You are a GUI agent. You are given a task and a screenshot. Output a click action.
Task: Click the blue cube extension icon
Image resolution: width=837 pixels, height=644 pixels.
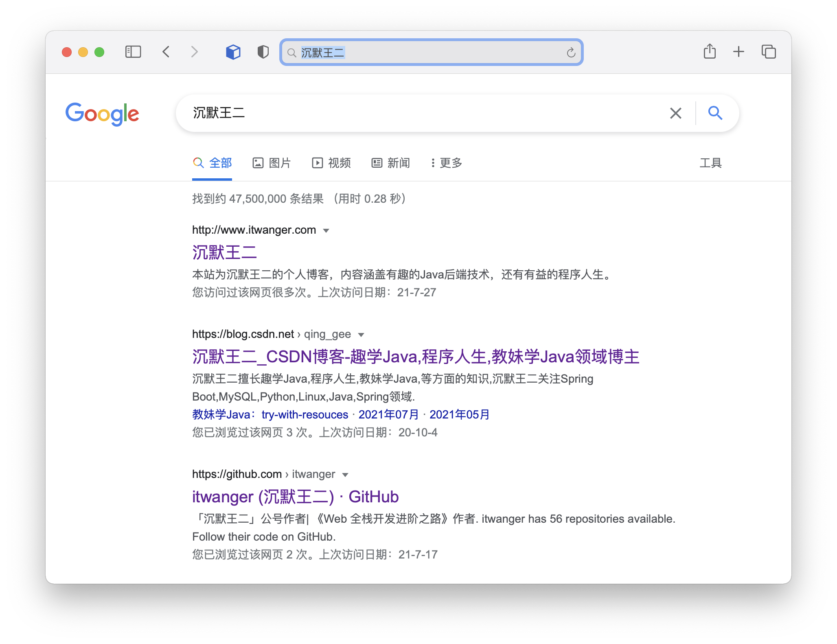pos(233,52)
